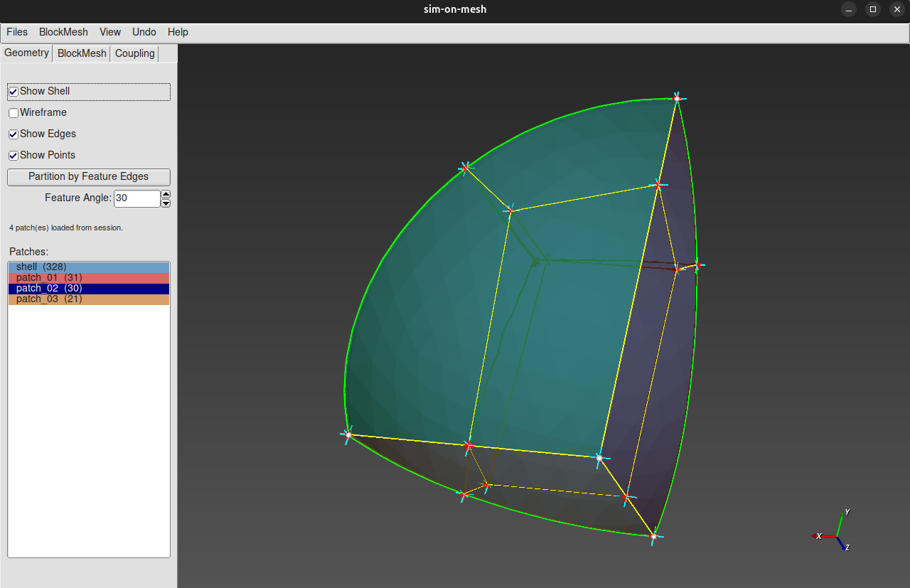Switch to the BlockMesh tab
Image resolution: width=910 pixels, height=588 pixels.
81,53
